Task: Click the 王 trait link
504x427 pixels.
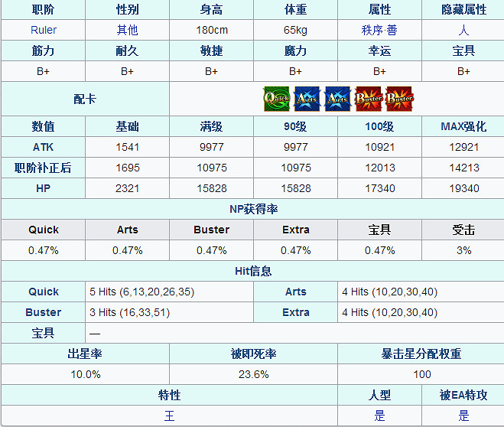Action: (169, 416)
